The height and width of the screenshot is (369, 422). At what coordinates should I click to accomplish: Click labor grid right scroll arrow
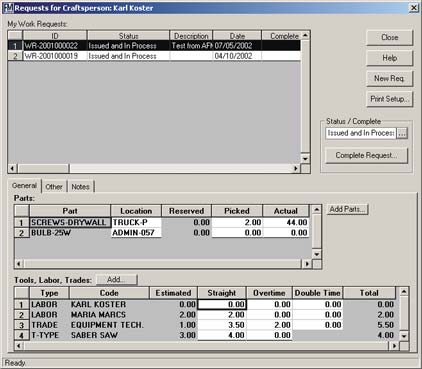point(394,346)
